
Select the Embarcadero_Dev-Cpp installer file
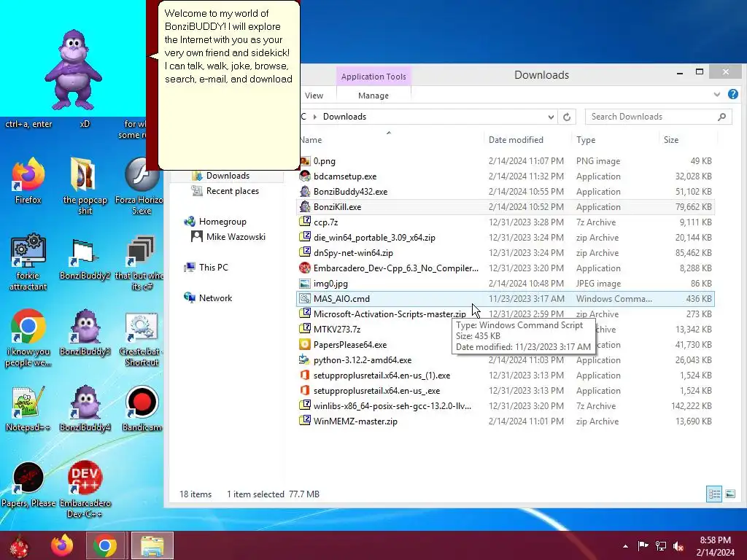506,268
